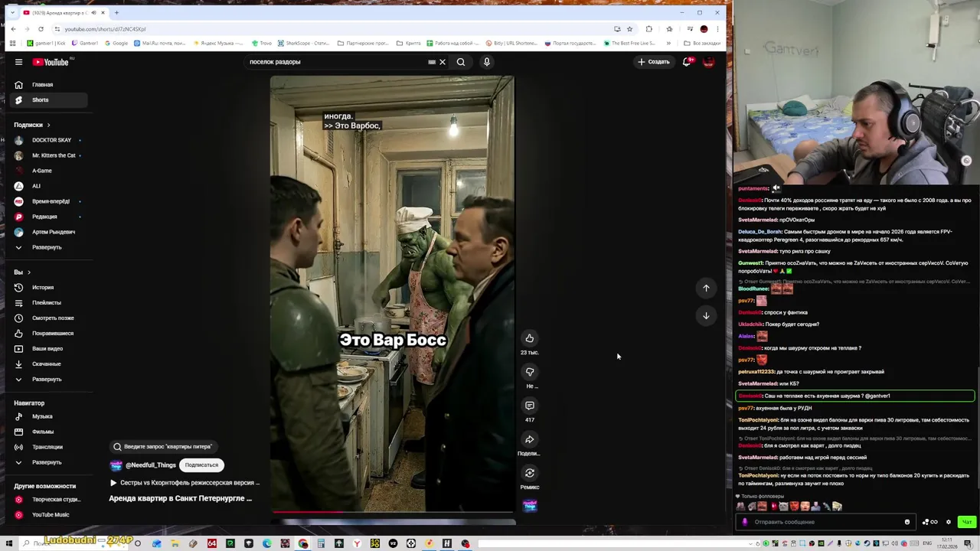Screen dimensions: 980x551
Task: Click suggested search квартиры питера
Action: 162,447
